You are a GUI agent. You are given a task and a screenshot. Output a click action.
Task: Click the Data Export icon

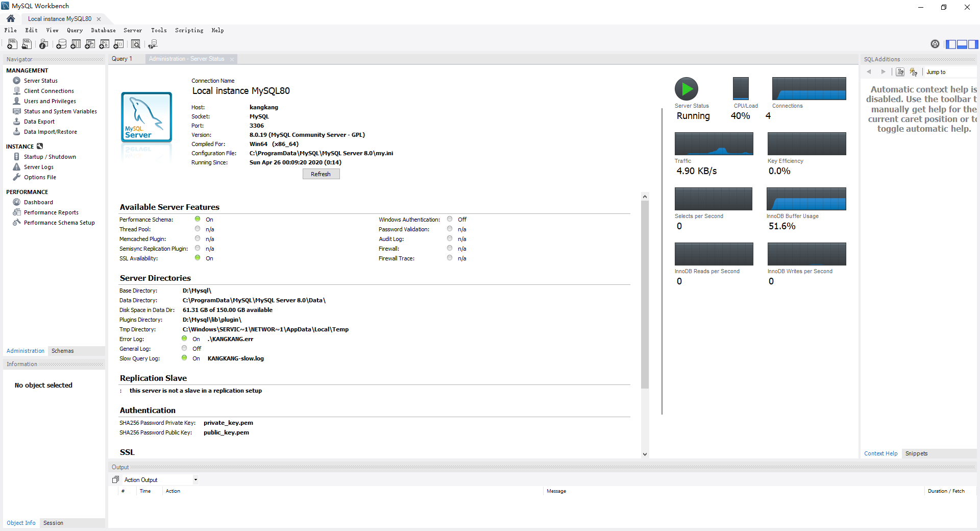(17, 122)
